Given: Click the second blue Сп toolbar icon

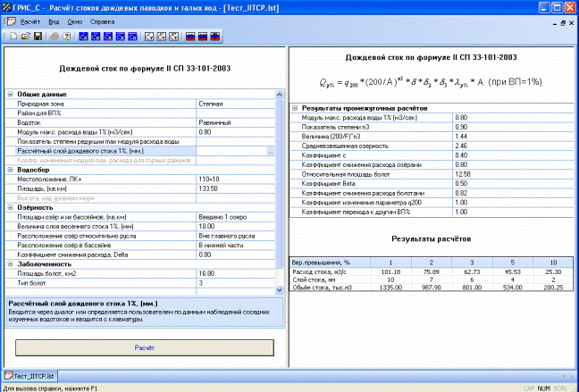Looking at the screenshot, I should (x=96, y=37).
